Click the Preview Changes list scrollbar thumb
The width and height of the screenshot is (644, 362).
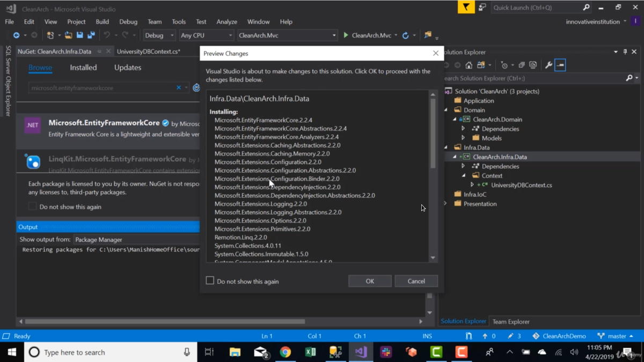tap(433, 134)
